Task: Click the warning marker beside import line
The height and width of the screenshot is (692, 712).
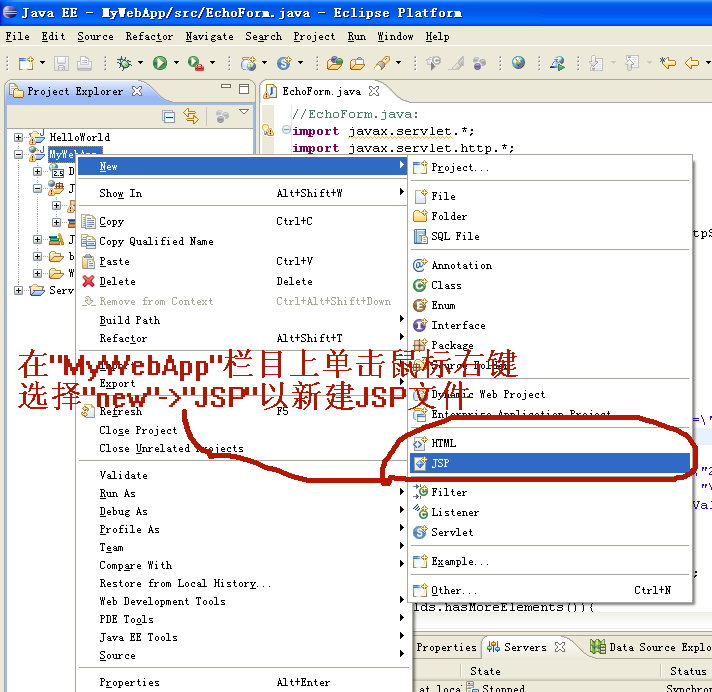Action: tap(268, 131)
